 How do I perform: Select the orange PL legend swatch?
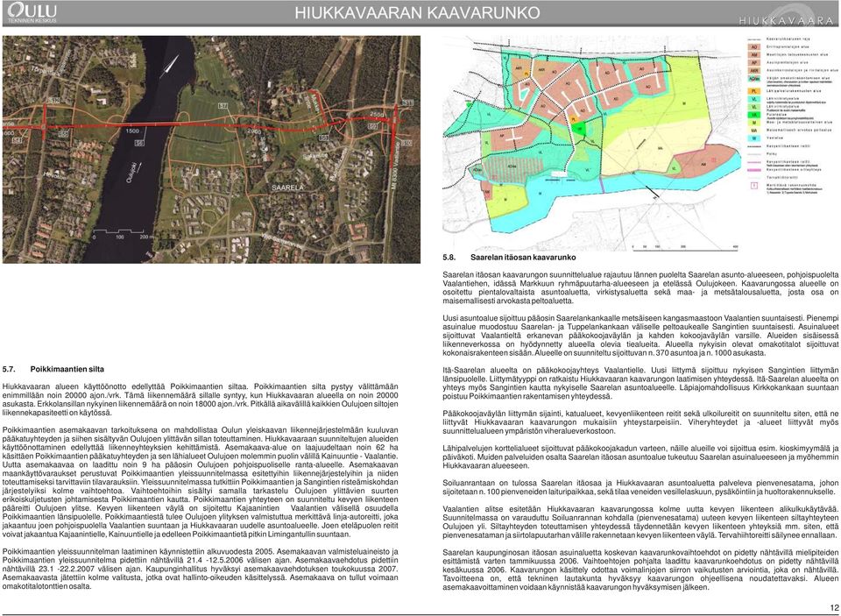coord(754,91)
